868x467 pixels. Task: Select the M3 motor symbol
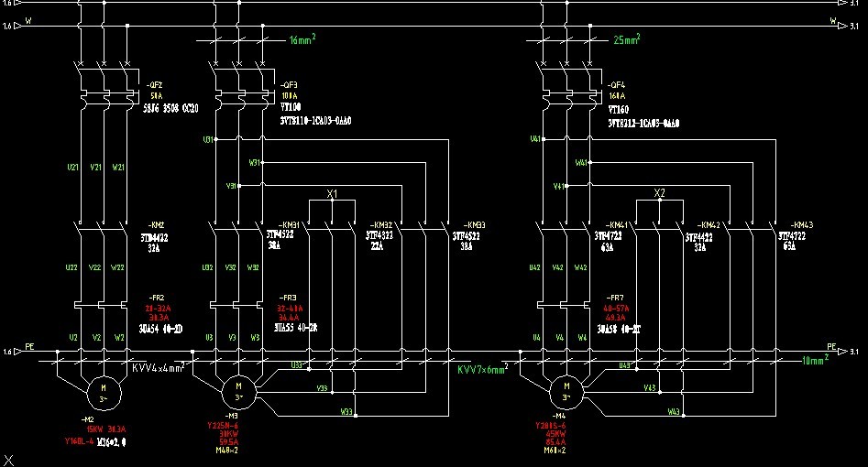pyautogui.click(x=237, y=391)
